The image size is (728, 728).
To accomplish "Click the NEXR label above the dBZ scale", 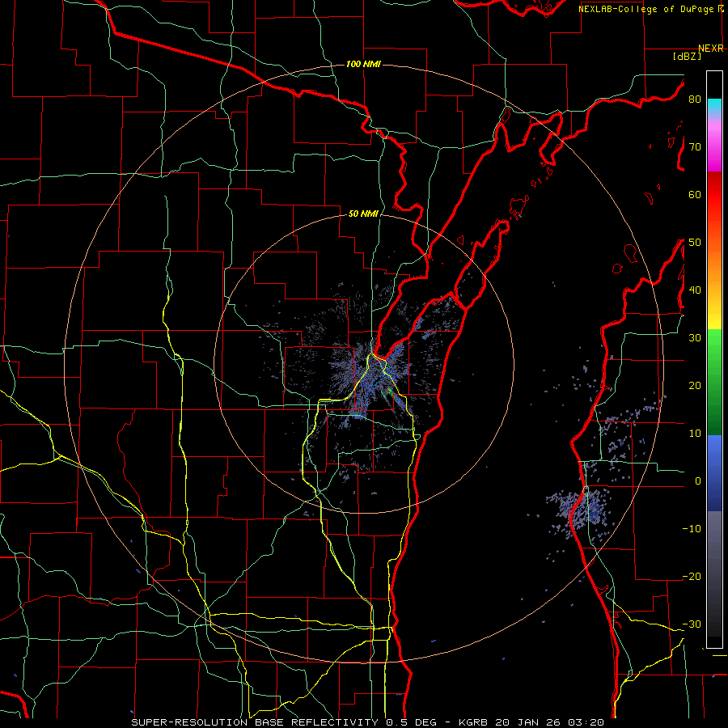I will [x=711, y=49].
